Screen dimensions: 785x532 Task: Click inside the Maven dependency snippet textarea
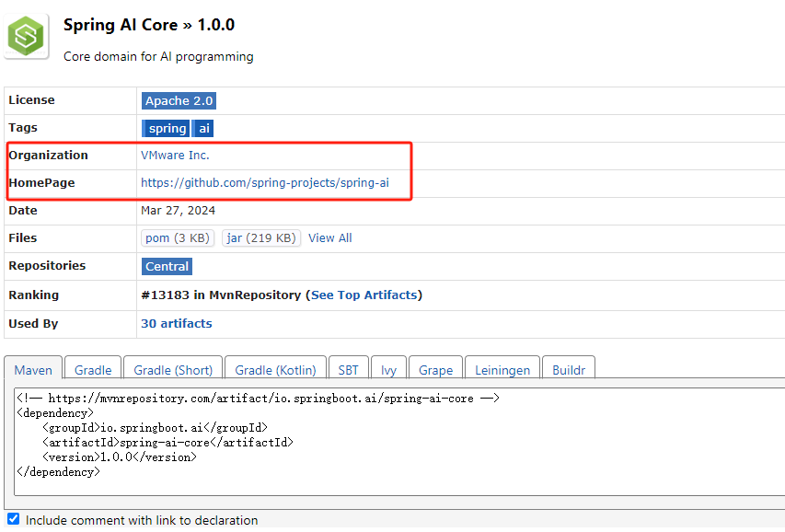[x=399, y=441]
